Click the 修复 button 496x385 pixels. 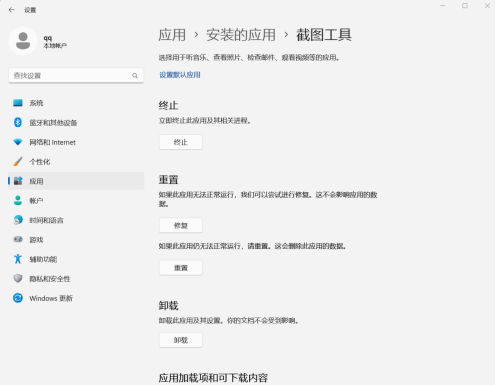click(x=181, y=225)
